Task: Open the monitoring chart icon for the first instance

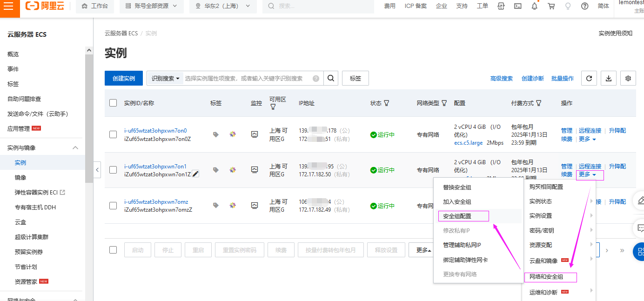Action: [254, 134]
